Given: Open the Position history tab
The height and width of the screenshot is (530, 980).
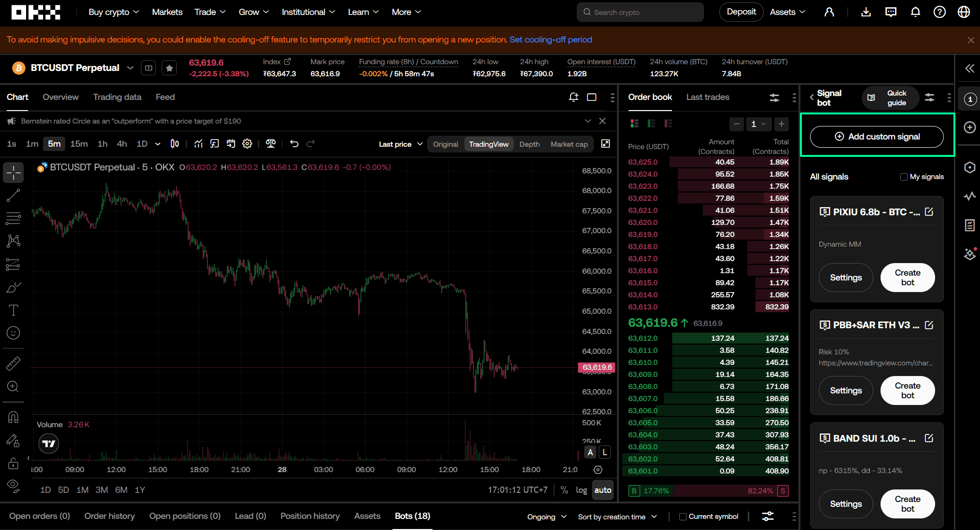Looking at the screenshot, I should click(x=310, y=516).
